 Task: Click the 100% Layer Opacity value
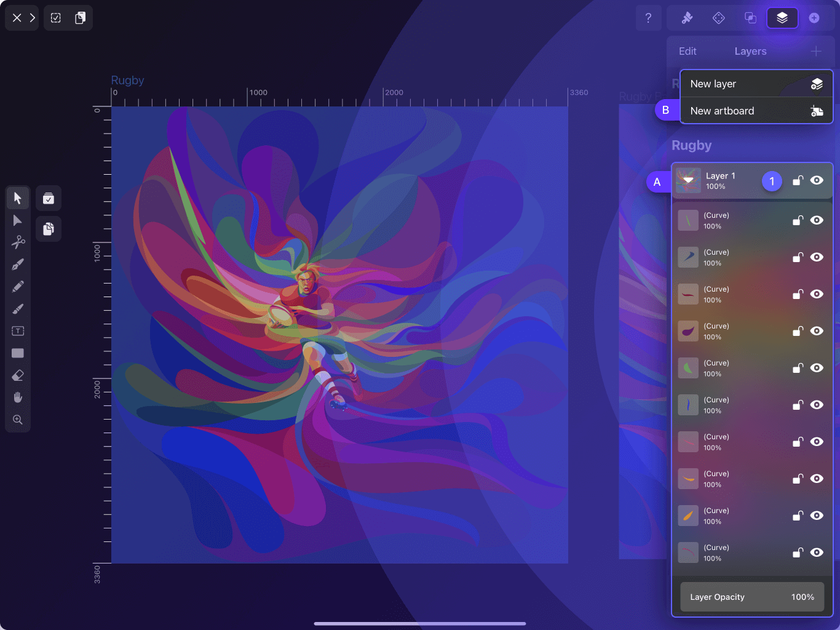802,597
